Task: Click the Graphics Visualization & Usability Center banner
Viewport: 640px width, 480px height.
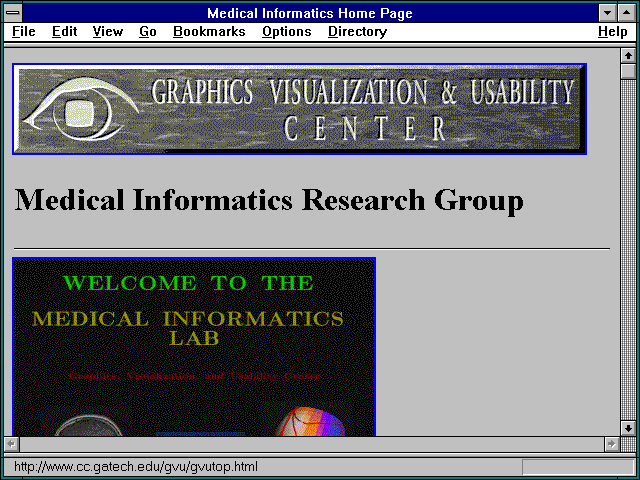Action: pyautogui.click(x=300, y=109)
